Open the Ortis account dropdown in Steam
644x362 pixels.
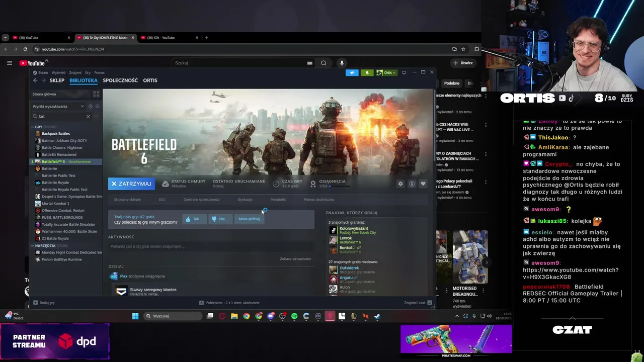386,72
